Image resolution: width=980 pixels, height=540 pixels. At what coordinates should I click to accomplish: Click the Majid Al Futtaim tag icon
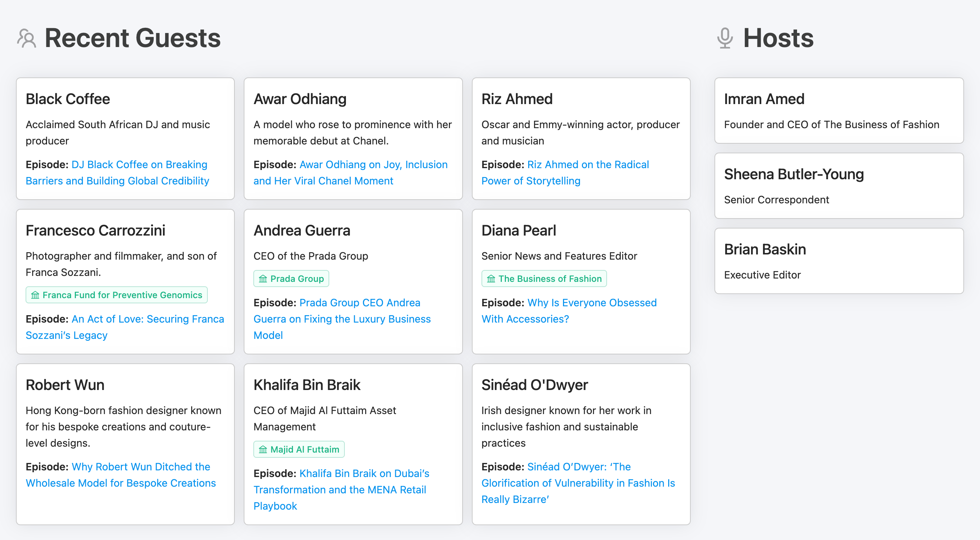point(263,450)
